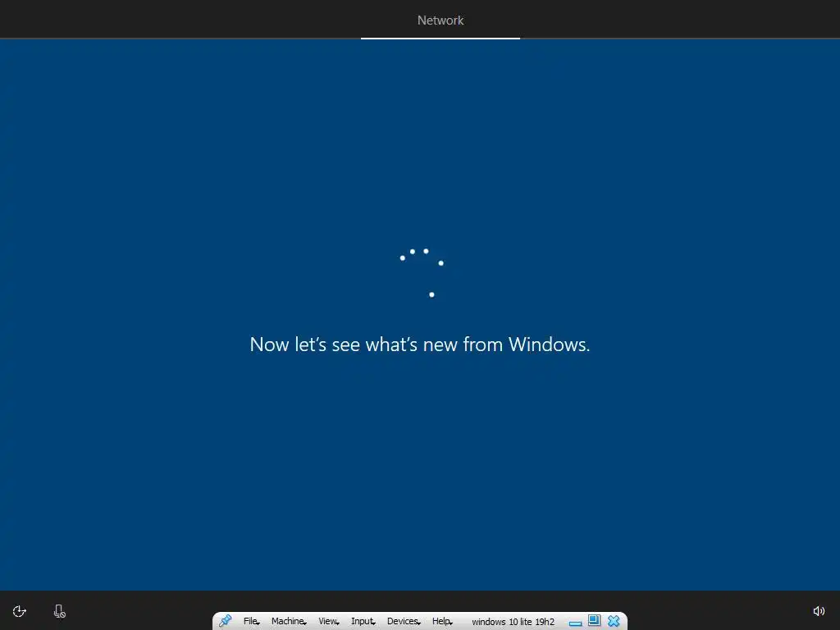Exit fullscreen with the restore window icon

(594, 620)
